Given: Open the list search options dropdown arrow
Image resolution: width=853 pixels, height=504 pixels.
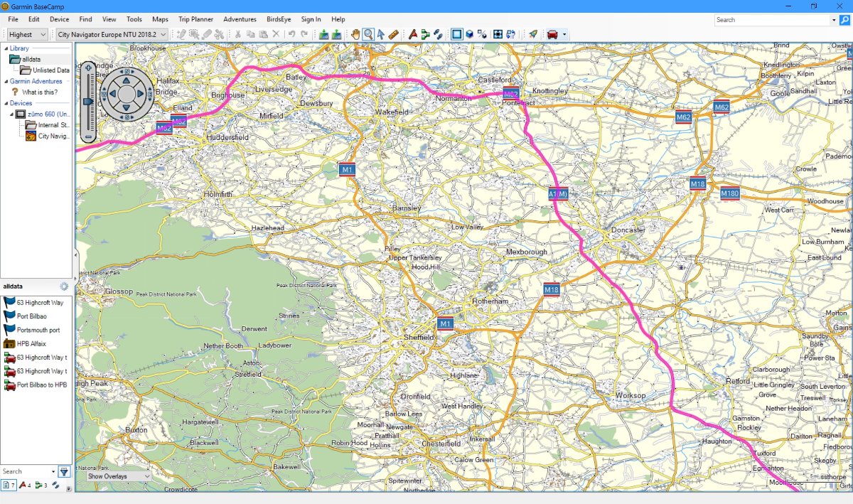Looking at the screenshot, I should point(53,471).
